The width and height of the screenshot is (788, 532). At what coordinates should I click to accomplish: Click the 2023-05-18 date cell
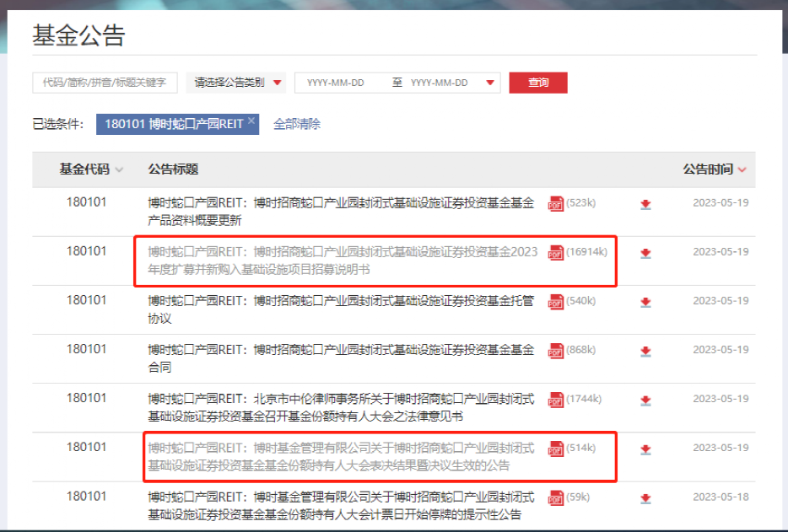pos(721,497)
